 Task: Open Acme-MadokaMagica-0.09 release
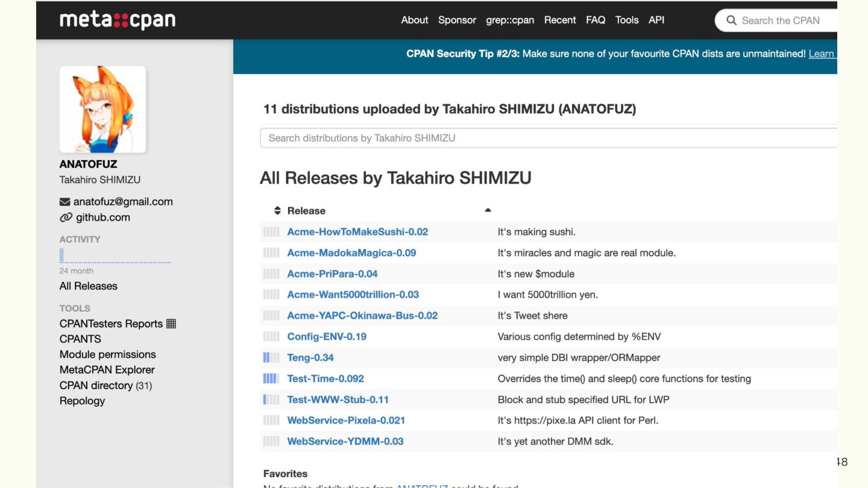pyautogui.click(x=351, y=253)
